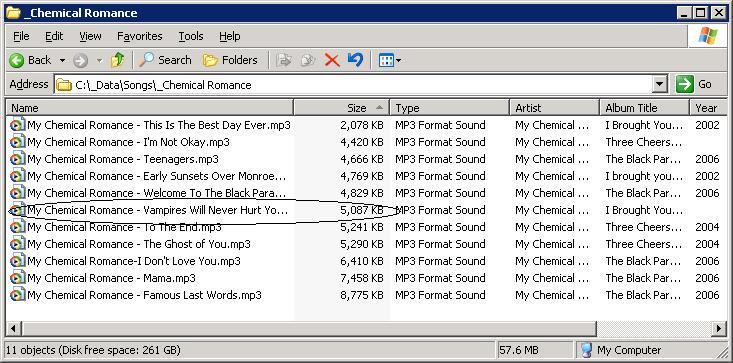This screenshot has width=733, height=363.
Task: Sort by the Type column header
Action: [x=450, y=108]
